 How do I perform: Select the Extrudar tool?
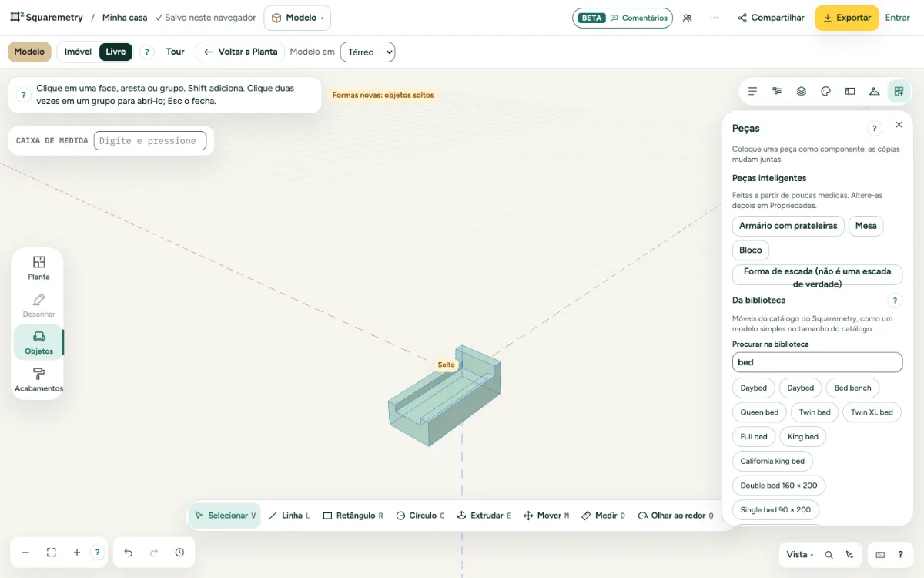(484, 516)
